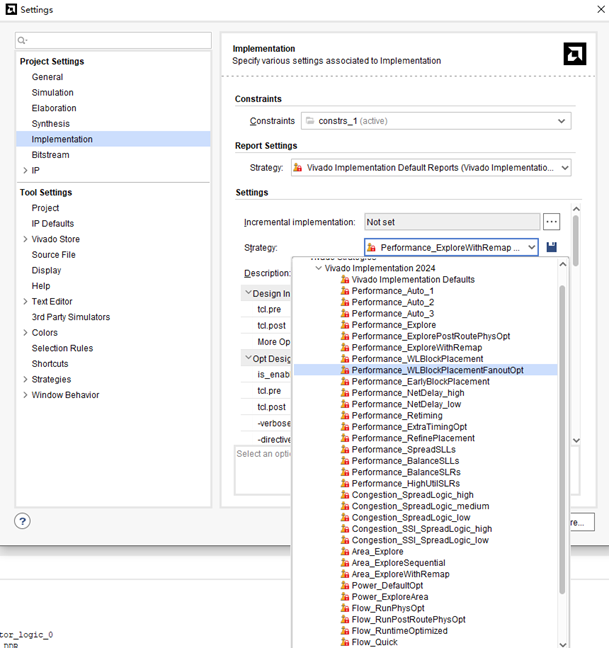Choose Performance_Retiming strategy
609x648 pixels.
(x=397, y=416)
